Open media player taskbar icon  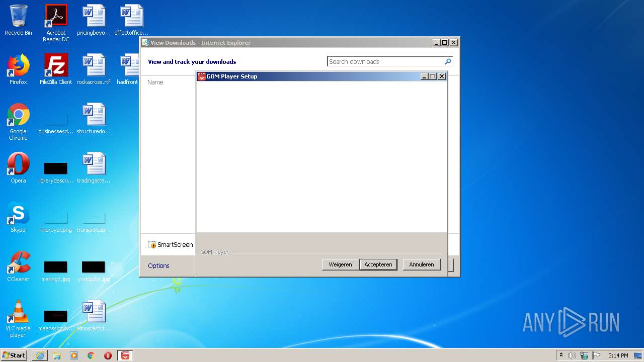point(74,355)
